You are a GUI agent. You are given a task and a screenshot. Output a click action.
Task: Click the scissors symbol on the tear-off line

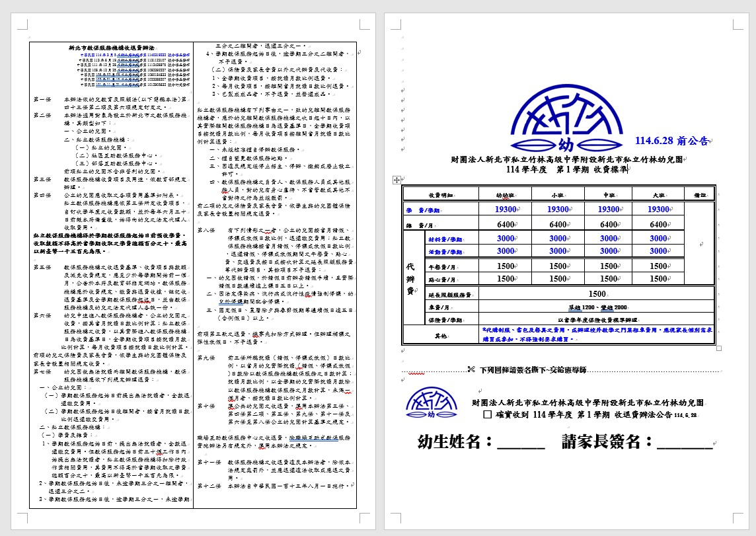[471, 369]
